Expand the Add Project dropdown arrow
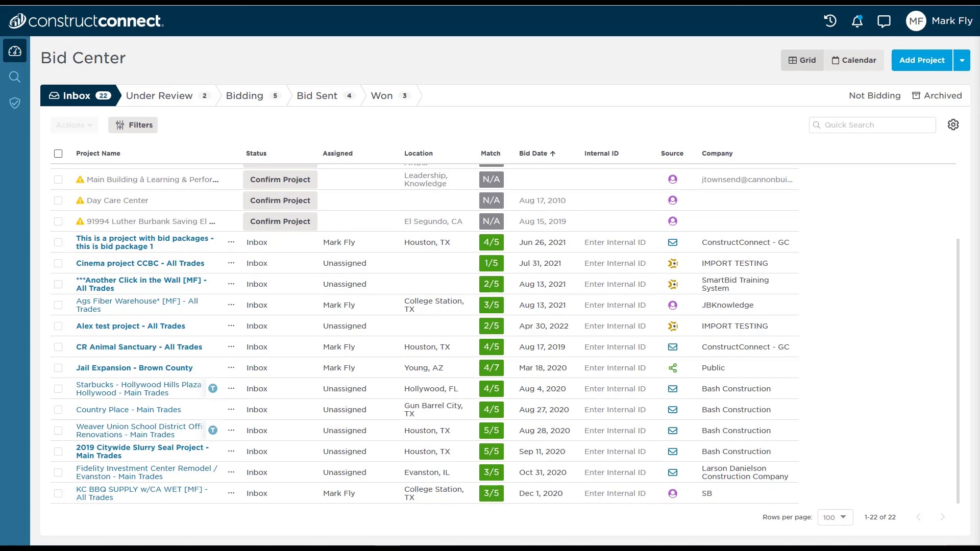 [x=962, y=60]
